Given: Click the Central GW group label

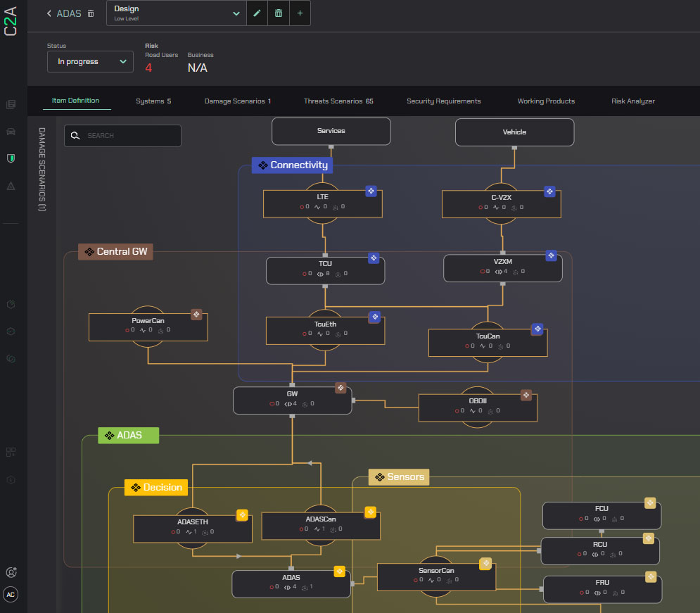Looking at the screenshot, I should click(x=115, y=252).
